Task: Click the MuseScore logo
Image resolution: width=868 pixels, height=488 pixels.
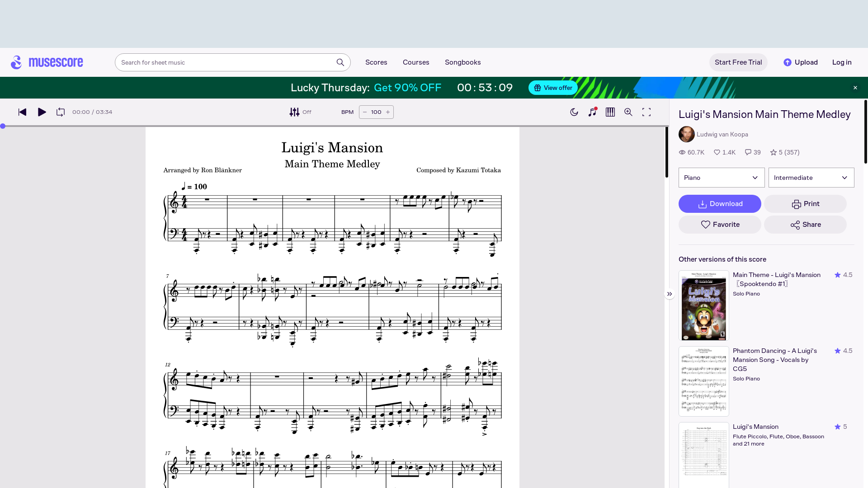Action: 47,62
